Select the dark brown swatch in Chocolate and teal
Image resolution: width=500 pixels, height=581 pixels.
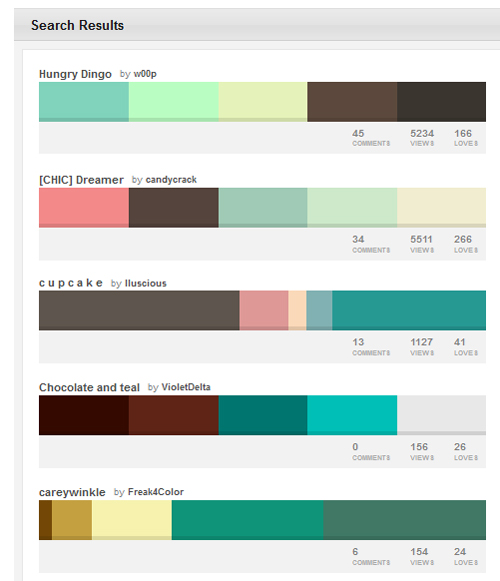click(x=84, y=415)
